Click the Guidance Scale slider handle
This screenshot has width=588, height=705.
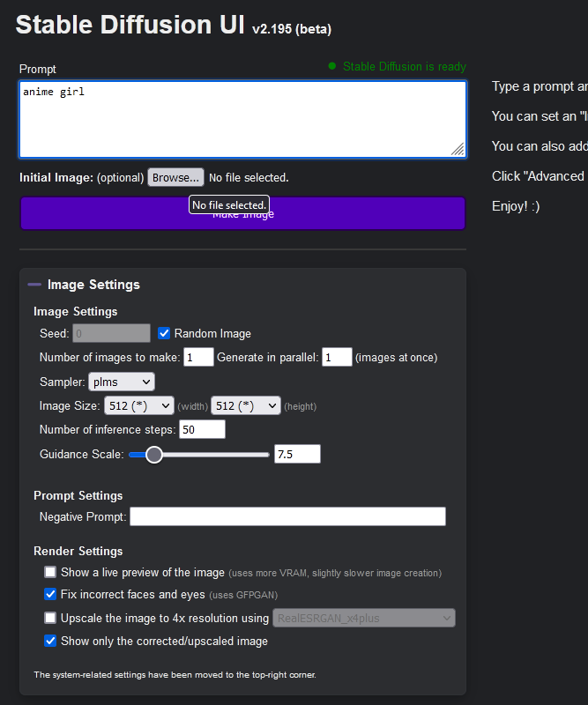click(154, 455)
